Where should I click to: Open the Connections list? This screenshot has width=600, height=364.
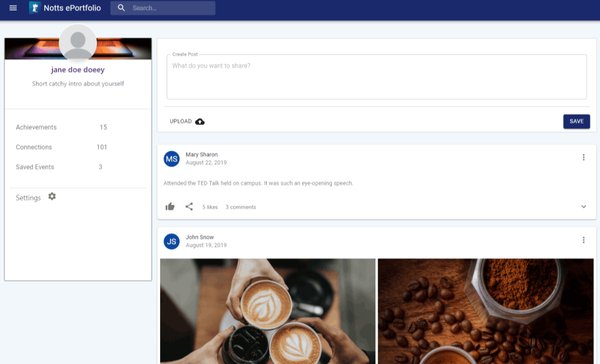click(34, 147)
